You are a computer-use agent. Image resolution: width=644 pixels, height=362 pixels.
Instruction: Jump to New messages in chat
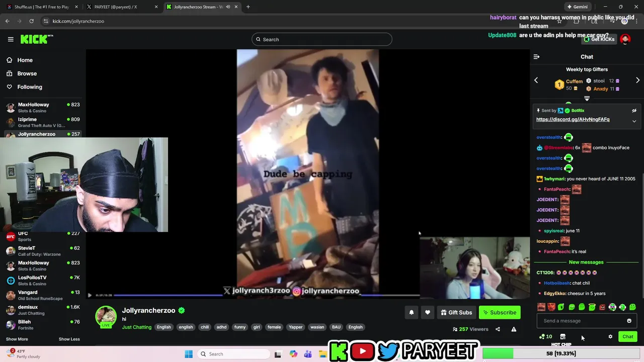[x=586, y=262]
